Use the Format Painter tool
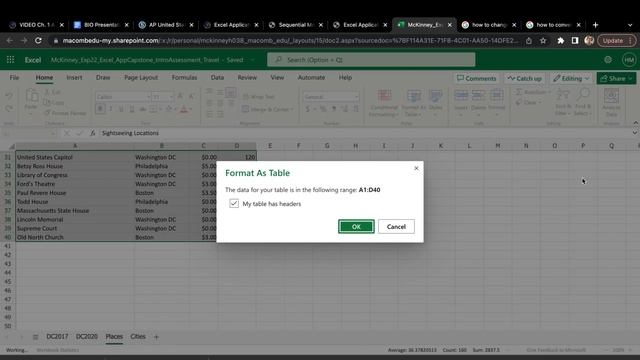 pos(65,113)
